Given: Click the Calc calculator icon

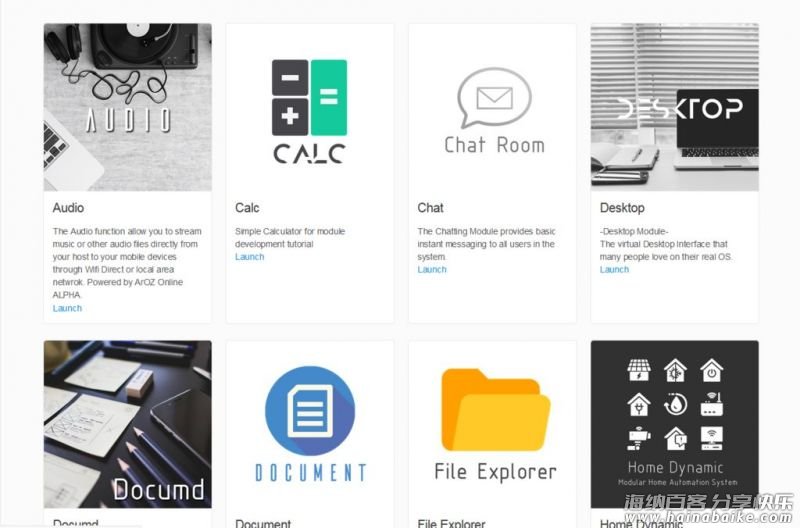Looking at the screenshot, I should point(310,97).
